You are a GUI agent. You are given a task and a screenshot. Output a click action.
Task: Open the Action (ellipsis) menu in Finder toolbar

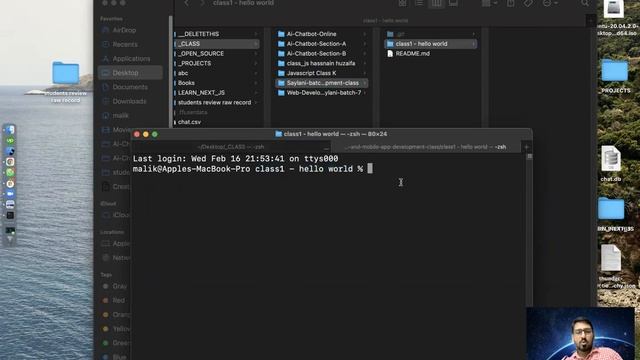pos(549,3)
